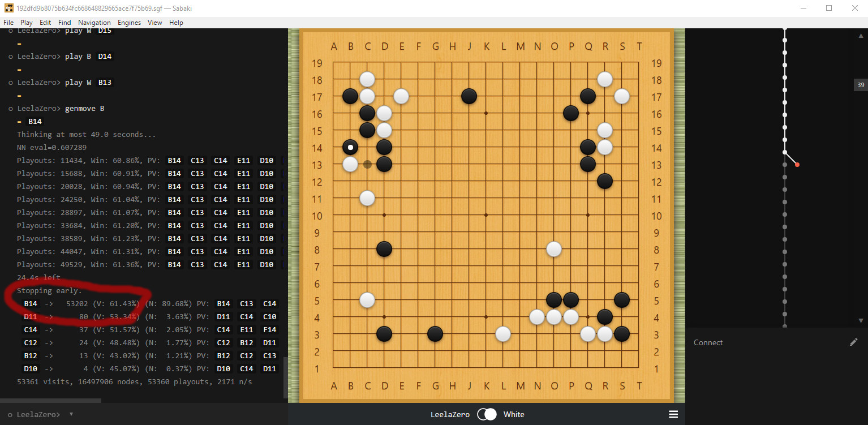868x425 pixels.
Task: Click the move 39 slider handle
Action: coord(860,85)
